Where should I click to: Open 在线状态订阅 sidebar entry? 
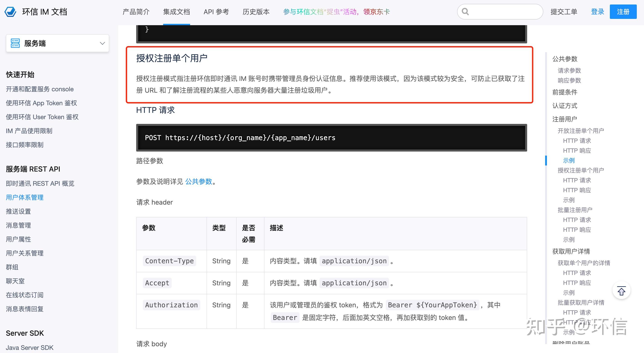25,295
